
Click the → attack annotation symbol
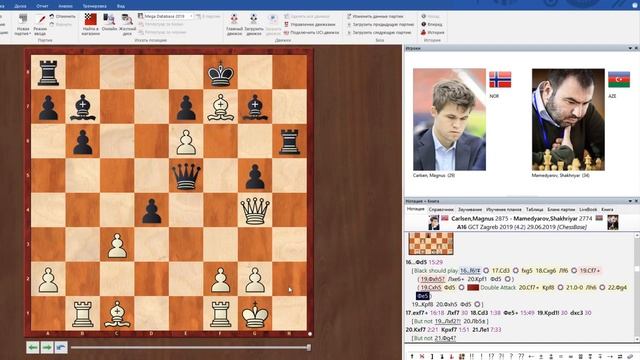tap(610, 356)
